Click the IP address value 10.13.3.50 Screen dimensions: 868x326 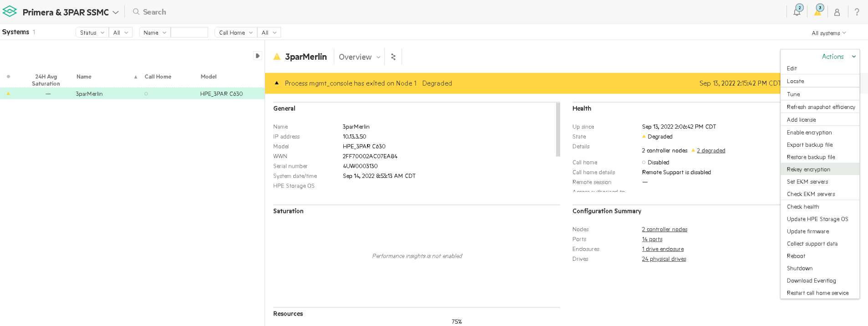click(354, 136)
